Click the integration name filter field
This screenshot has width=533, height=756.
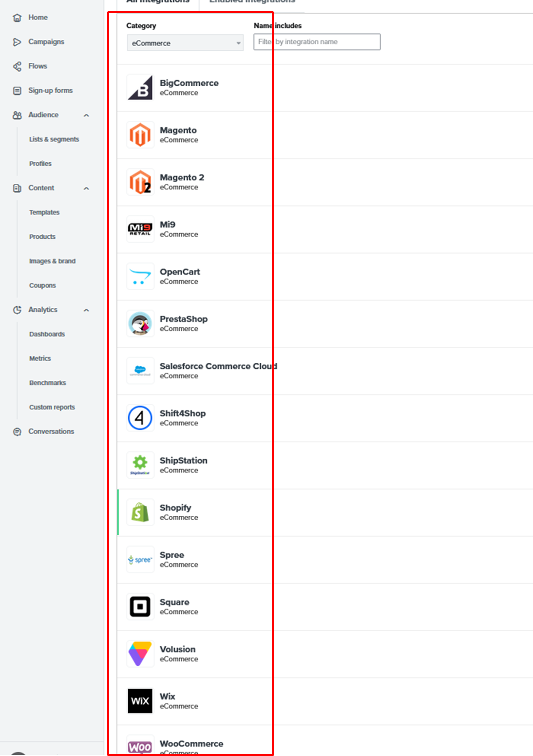(x=317, y=42)
